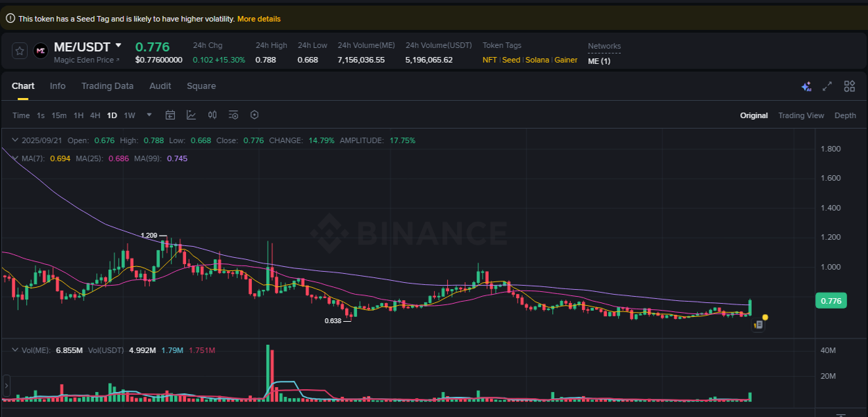Screen dimensions: 868x417
Task: Collapse the OHLC data row chevron
Action: [x=14, y=140]
